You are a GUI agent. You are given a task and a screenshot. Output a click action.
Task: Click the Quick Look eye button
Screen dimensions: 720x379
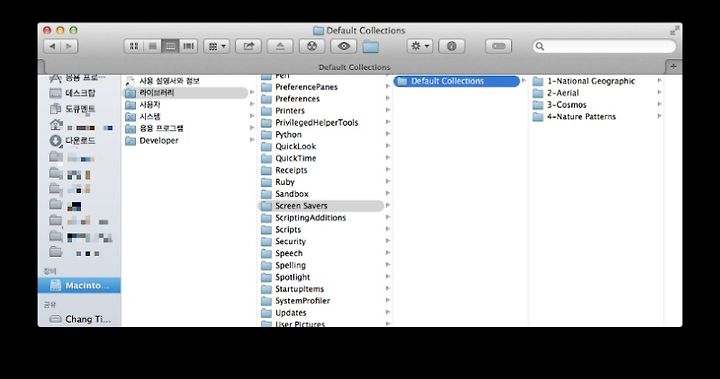tap(343, 46)
